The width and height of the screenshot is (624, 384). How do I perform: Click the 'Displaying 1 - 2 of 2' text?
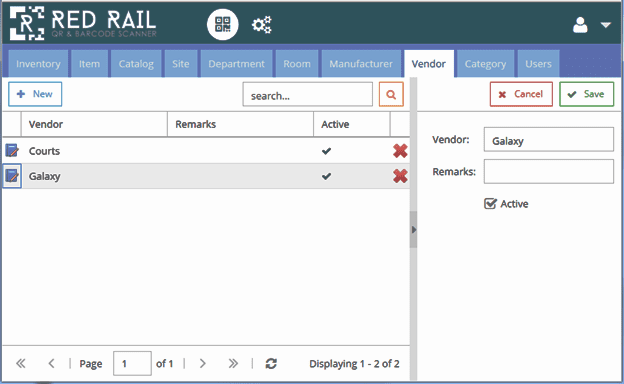pyautogui.click(x=354, y=364)
